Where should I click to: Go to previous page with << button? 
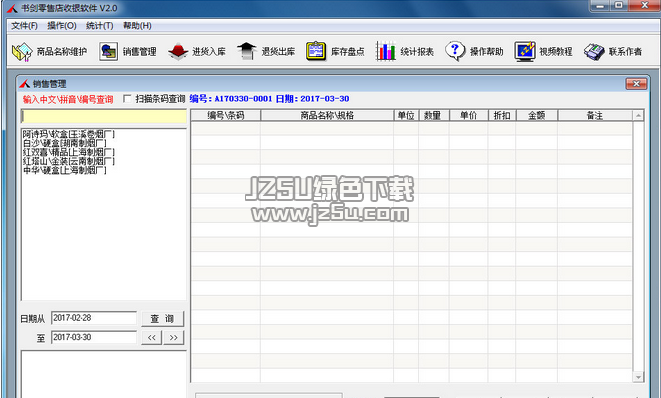152,337
